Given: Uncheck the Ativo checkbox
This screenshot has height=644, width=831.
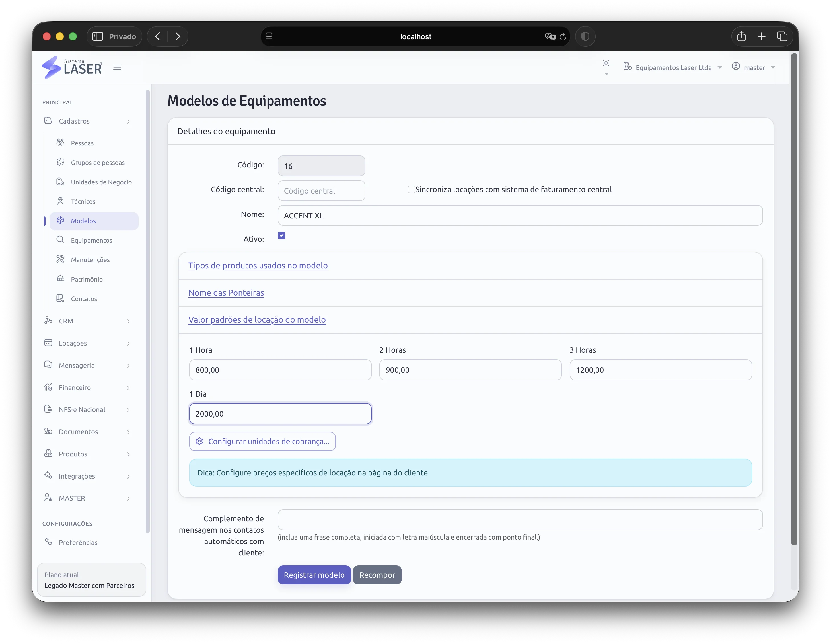Looking at the screenshot, I should pos(281,236).
